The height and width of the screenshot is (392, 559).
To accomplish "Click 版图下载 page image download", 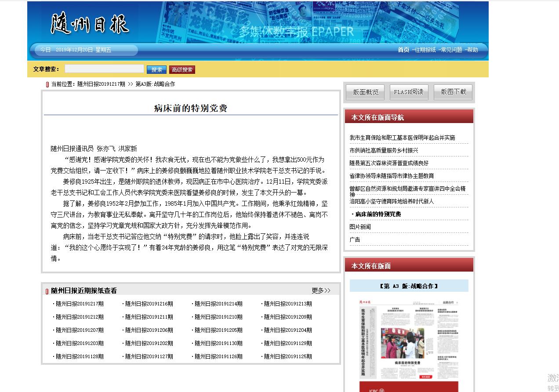I will pyautogui.click(x=453, y=92).
